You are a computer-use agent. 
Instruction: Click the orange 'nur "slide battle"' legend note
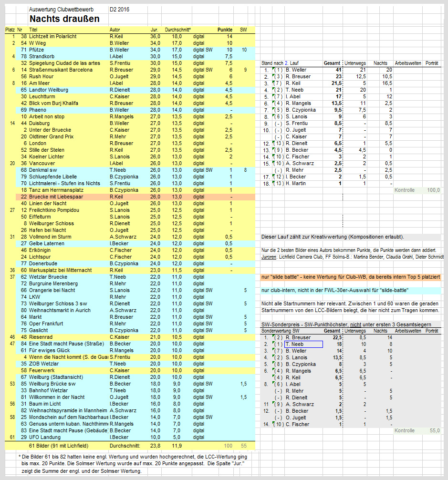tap(351, 277)
